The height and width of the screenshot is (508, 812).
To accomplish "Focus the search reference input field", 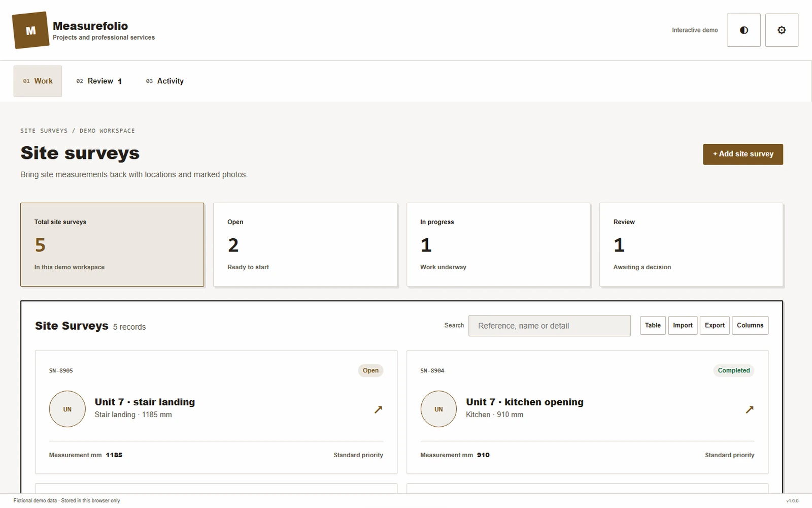I will 550,326.
